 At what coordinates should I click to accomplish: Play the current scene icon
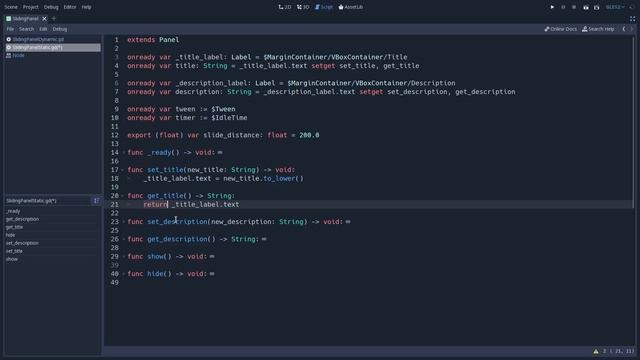[x=586, y=7]
